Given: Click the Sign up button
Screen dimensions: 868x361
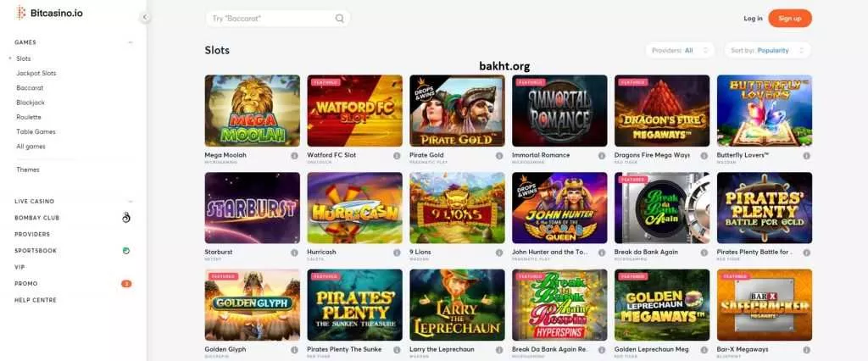Looking at the screenshot, I should 790,19.
